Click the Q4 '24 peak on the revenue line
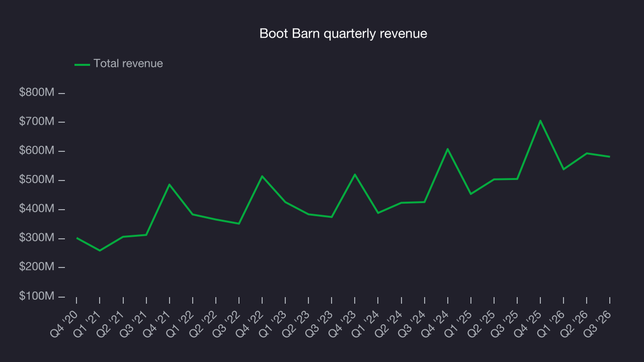This screenshot has height=362, width=644. (447, 149)
